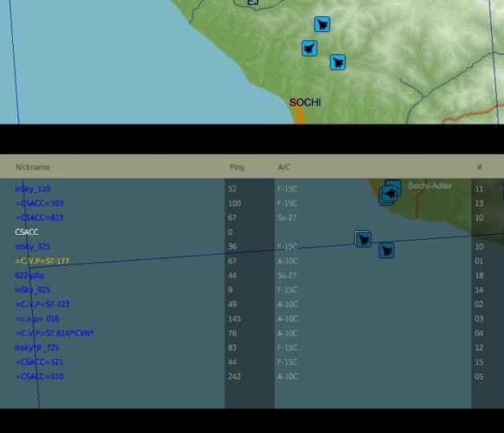The image size is (504, 433).
Task: Choose the white CSACC host entry
Action: pos(26,233)
